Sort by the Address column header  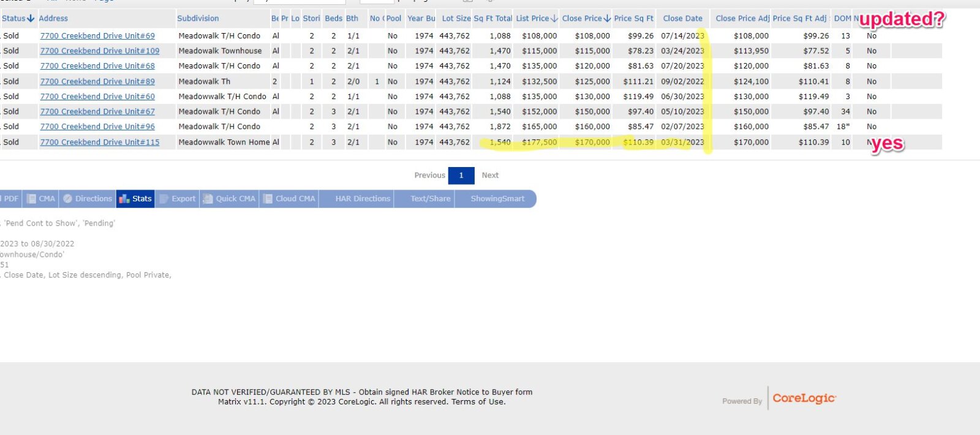[53, 18]
